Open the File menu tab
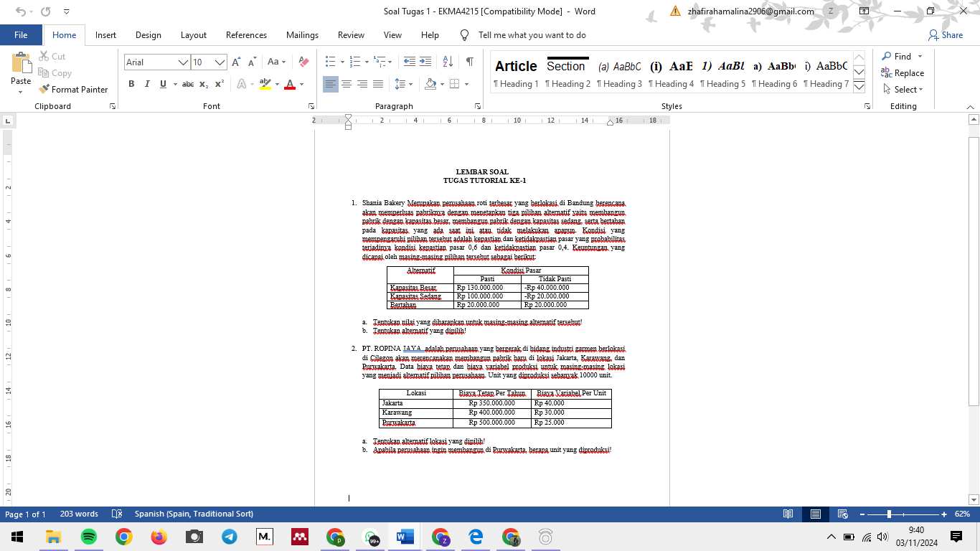Screen dimensions: 980x551 pyautogui.click(x=21, y=35)
